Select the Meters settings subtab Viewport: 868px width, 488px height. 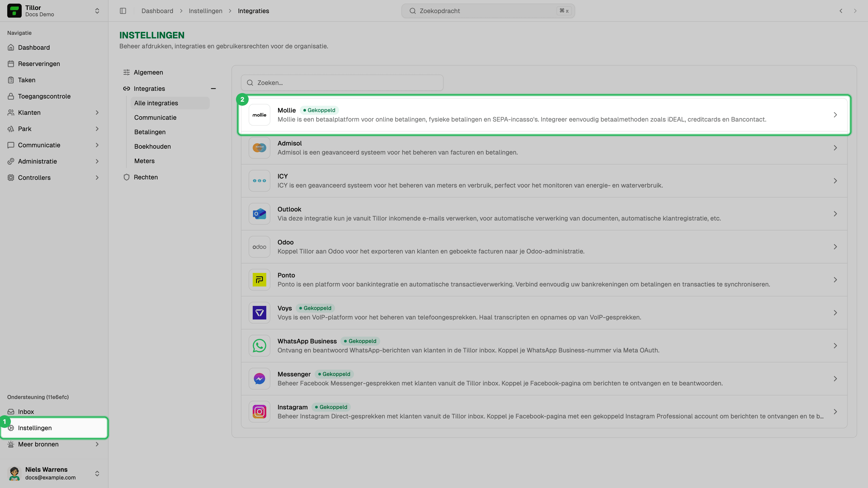(x=170, y=161)
